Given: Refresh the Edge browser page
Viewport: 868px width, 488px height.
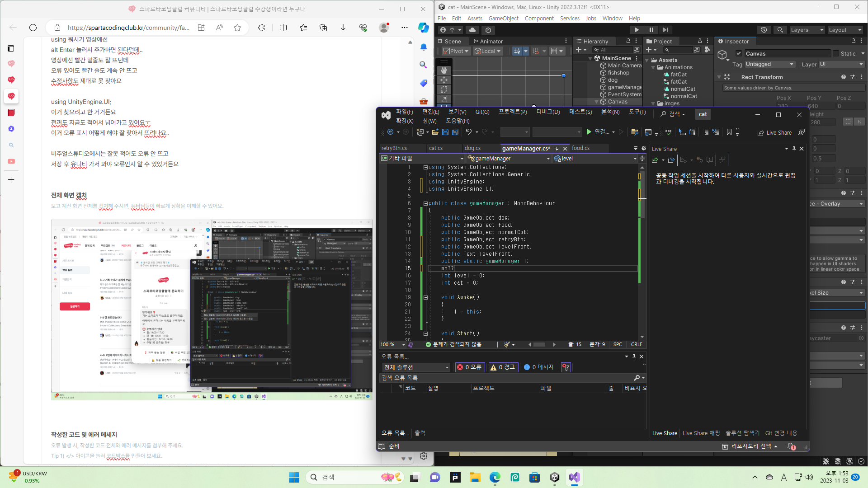Looking at the screenshot, I should (x=33, y=28).
